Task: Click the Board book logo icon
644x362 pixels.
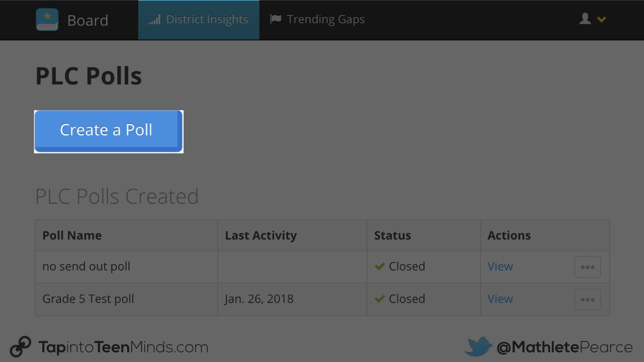Action: 47,20
